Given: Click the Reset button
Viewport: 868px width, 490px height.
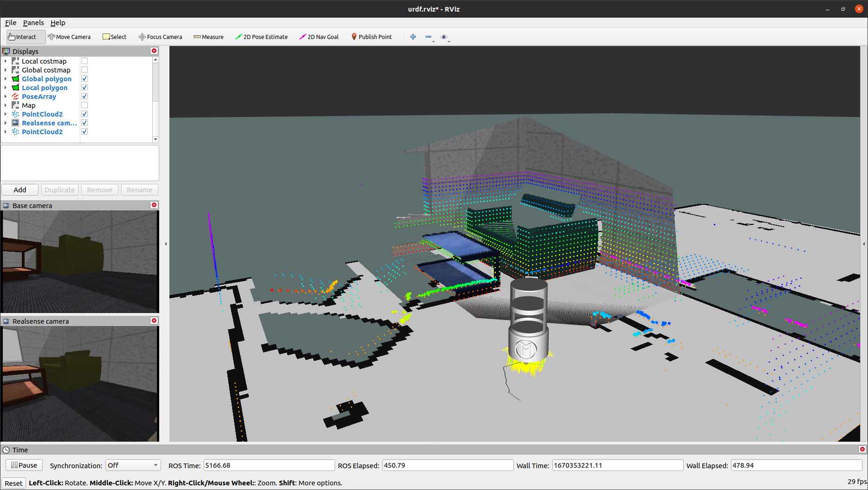Looking at the screenshot, I should pos(13,483).
